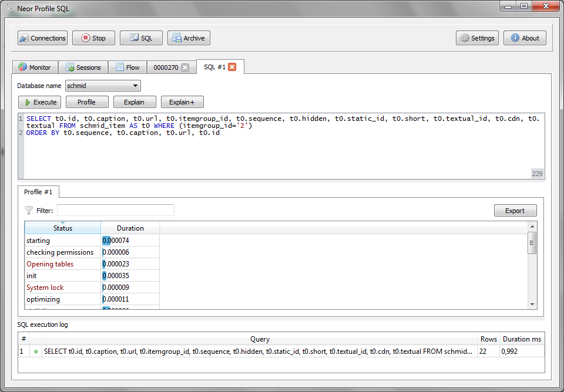Viewport: 564px width, 392px height.
Task: Select the 'Opening tables' row
Action: coord(92,264)
